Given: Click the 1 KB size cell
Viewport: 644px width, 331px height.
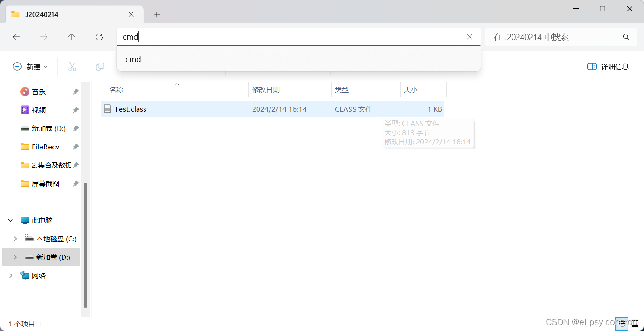Looking at the screenshot, I should coord(435,109).
